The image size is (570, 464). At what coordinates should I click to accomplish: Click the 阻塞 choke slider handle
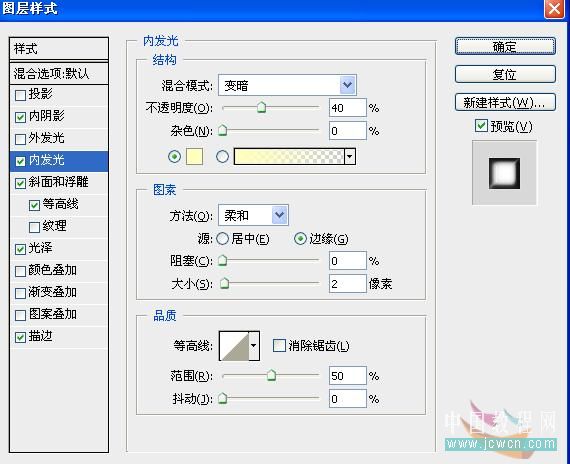[222, 260]
